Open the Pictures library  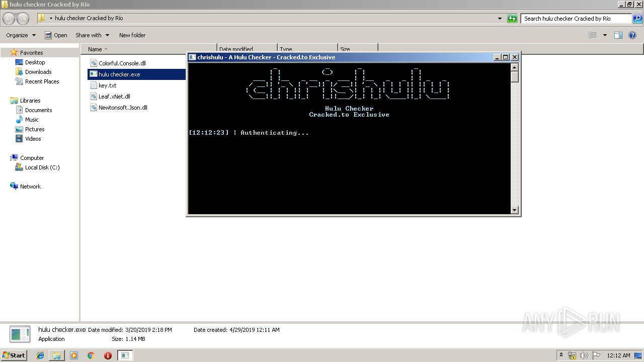(x=35, y=129)
